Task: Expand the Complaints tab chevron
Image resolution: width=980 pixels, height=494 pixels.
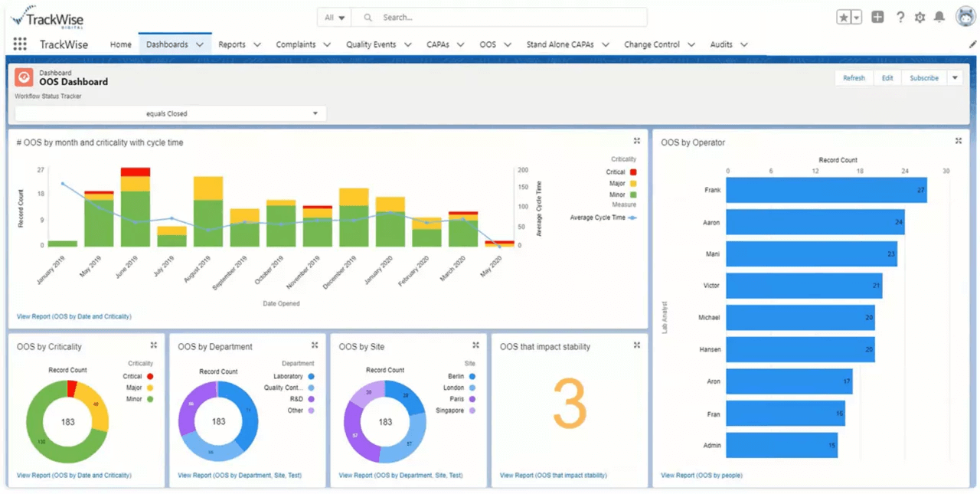Action: coord(327,44)
